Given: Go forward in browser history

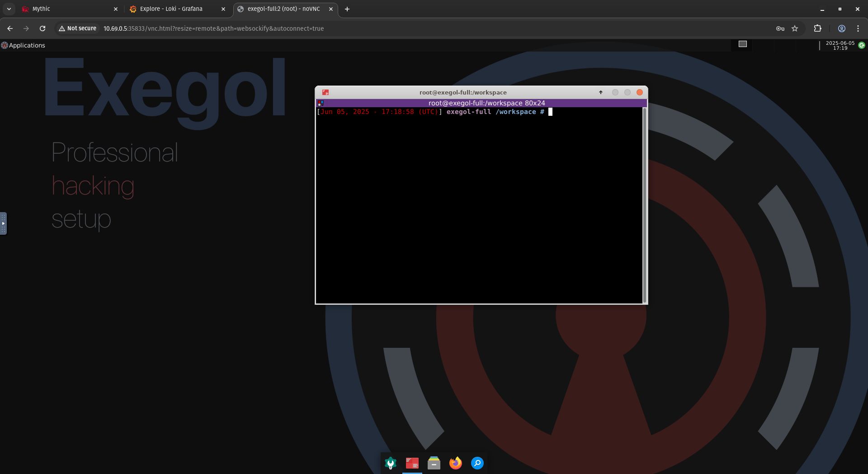Looking at the screenshot, I should pyautogui.click(x=26, y=28).
